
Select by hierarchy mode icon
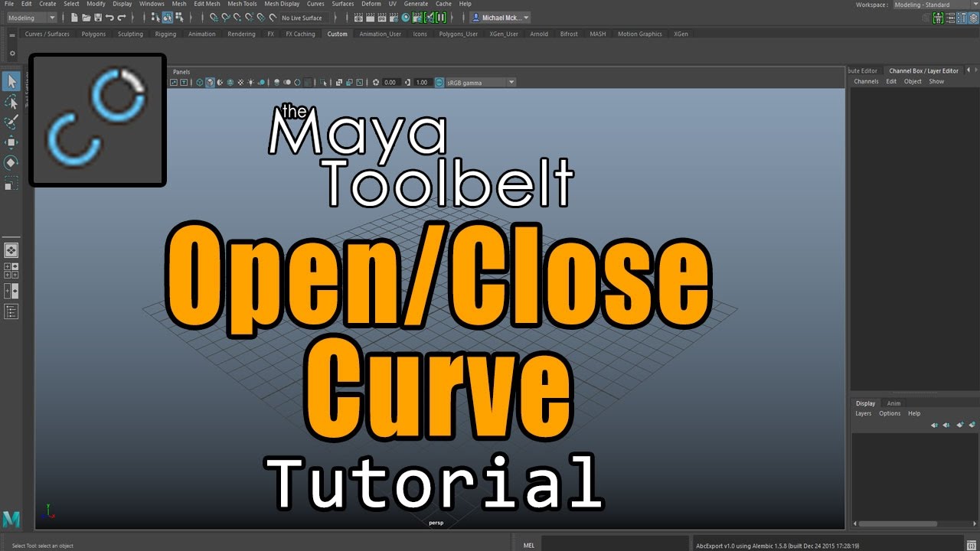point(156,18)
